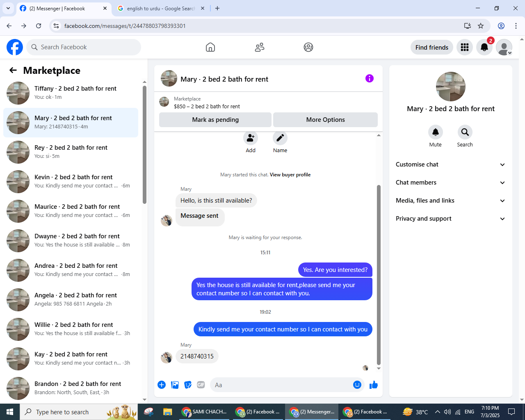This screenshot has width=525, height=420.
Task: Select the Messenger Facebook browser tab
Action: (x=64, y=8)
